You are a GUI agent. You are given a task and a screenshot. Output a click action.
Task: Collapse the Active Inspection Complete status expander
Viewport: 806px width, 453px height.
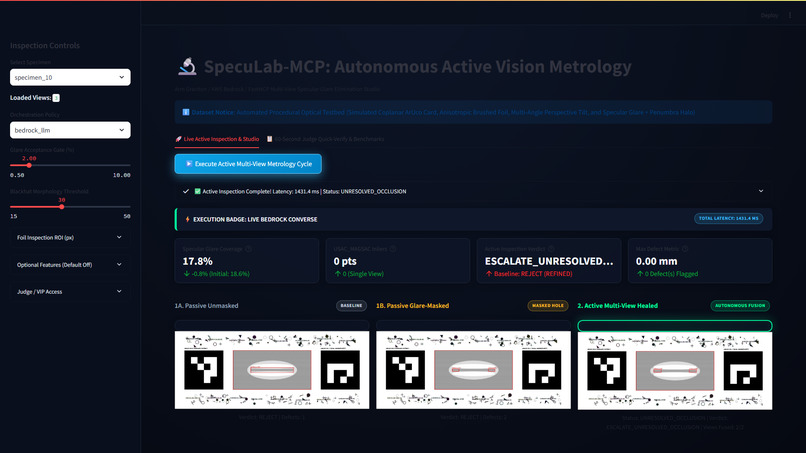click(x=473, y=191)
